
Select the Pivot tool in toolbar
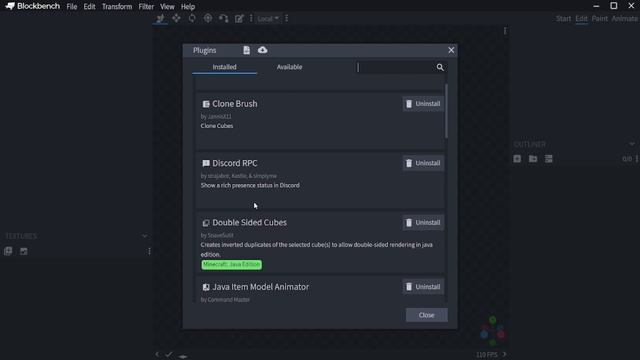pyautogui.click(x=208, y=18)
